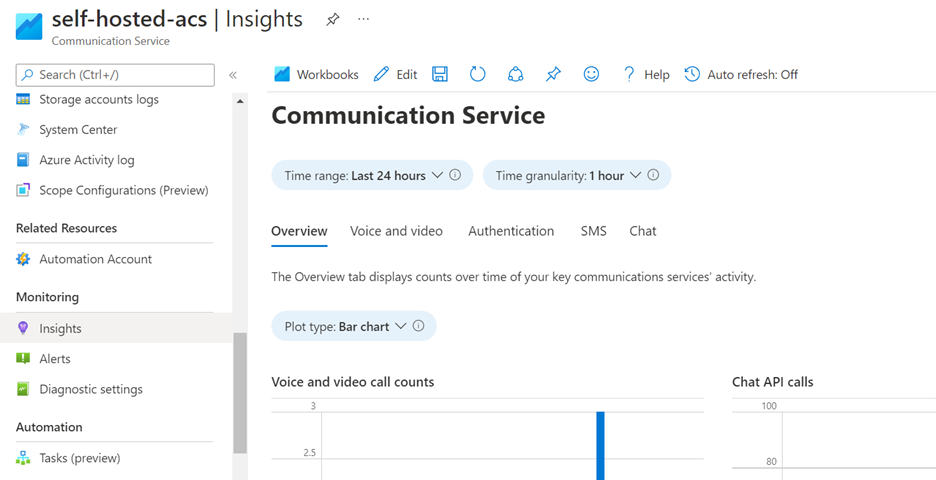
Task: Pin the Insights blade using header pin icon
Action: pos(332,20)
